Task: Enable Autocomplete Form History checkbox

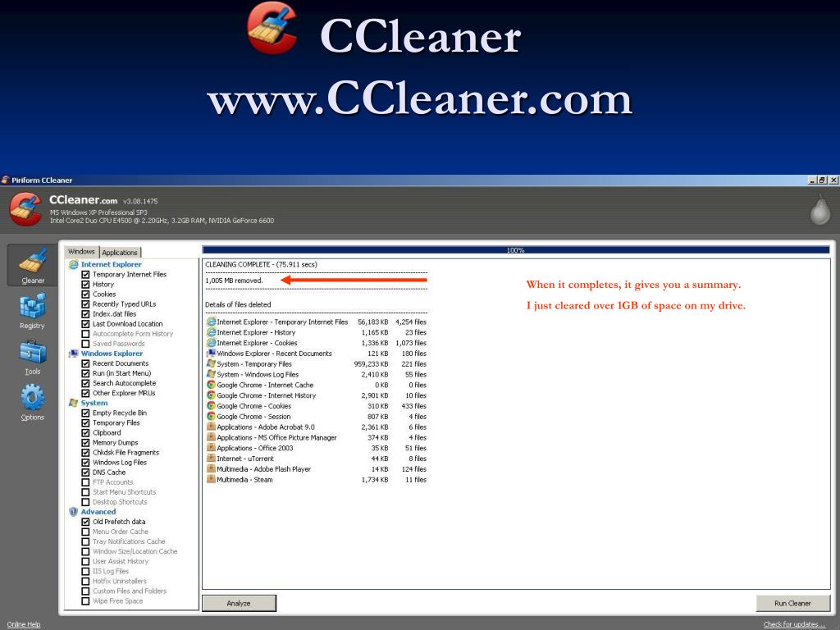Action: [x=85, y=334]
